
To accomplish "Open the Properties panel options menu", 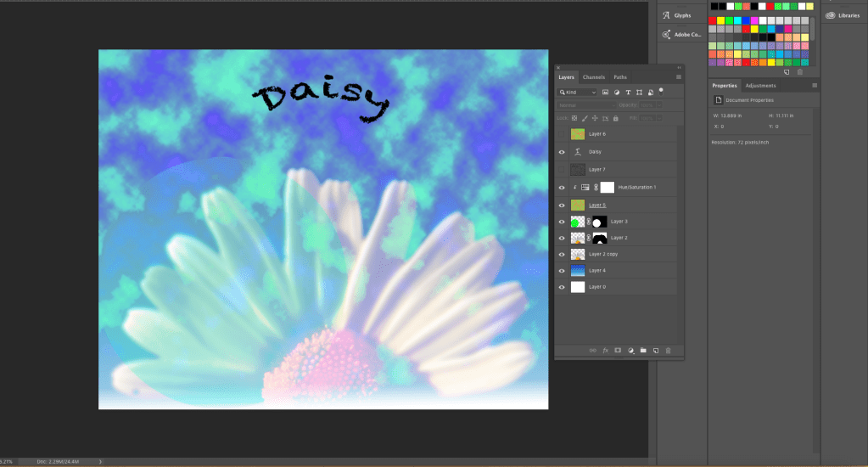I will (815, 86).
